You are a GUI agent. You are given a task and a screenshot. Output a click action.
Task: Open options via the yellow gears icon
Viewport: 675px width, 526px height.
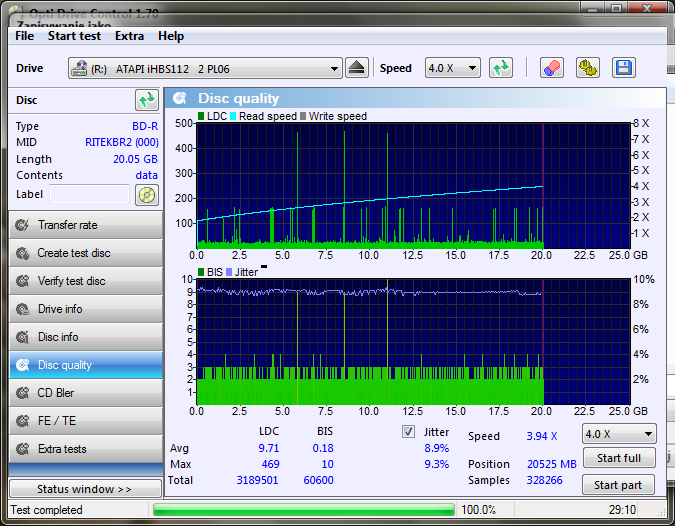pos(588,68)
